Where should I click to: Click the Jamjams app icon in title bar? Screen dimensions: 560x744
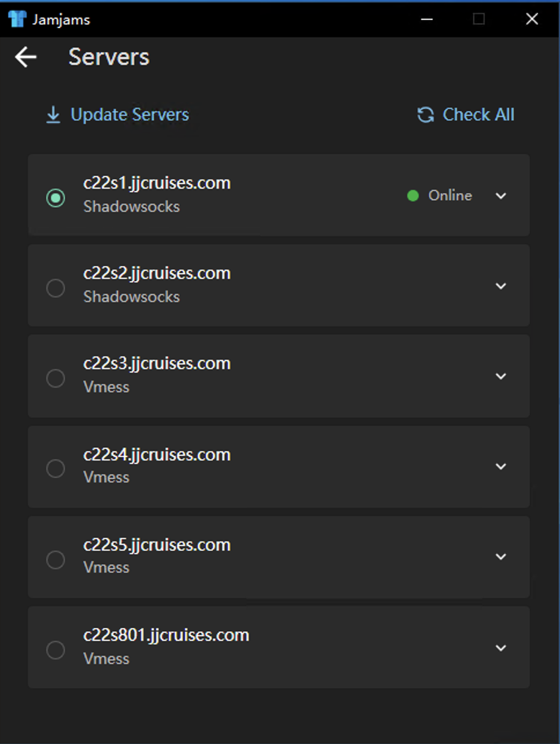coord(17,19)
